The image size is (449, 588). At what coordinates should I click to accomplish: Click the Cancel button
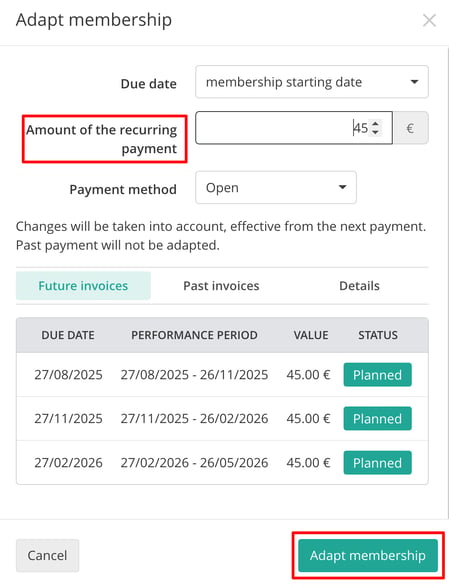click(47, 555)
